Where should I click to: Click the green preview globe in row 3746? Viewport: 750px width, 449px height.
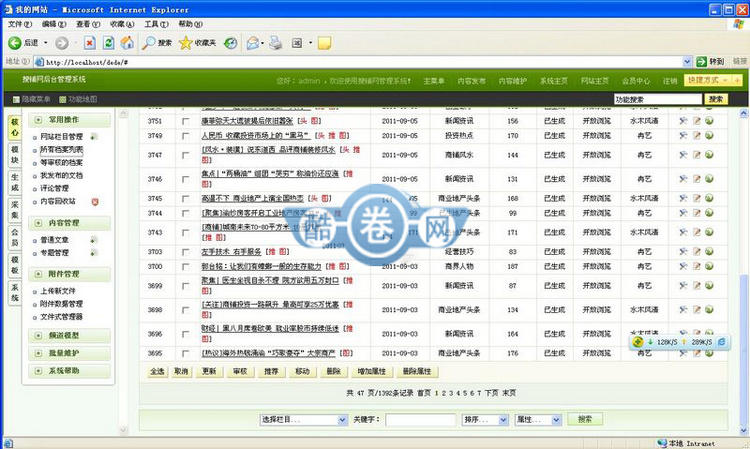click(709, 179)
